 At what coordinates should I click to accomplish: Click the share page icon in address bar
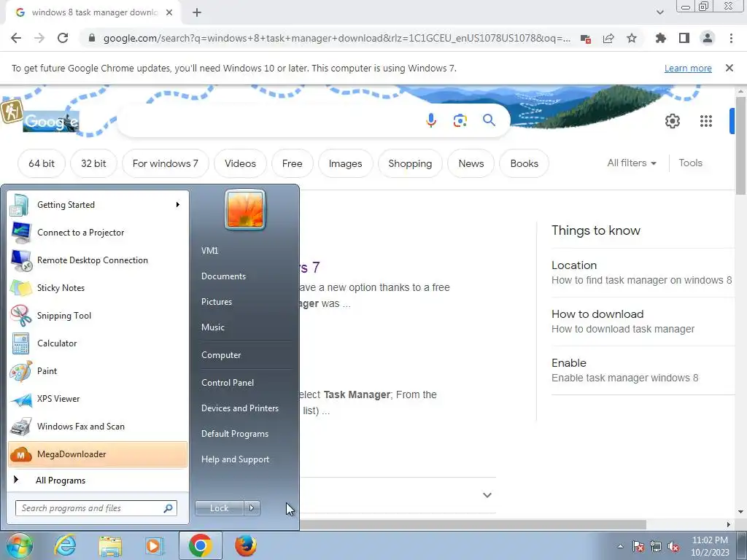coord(608,39)
